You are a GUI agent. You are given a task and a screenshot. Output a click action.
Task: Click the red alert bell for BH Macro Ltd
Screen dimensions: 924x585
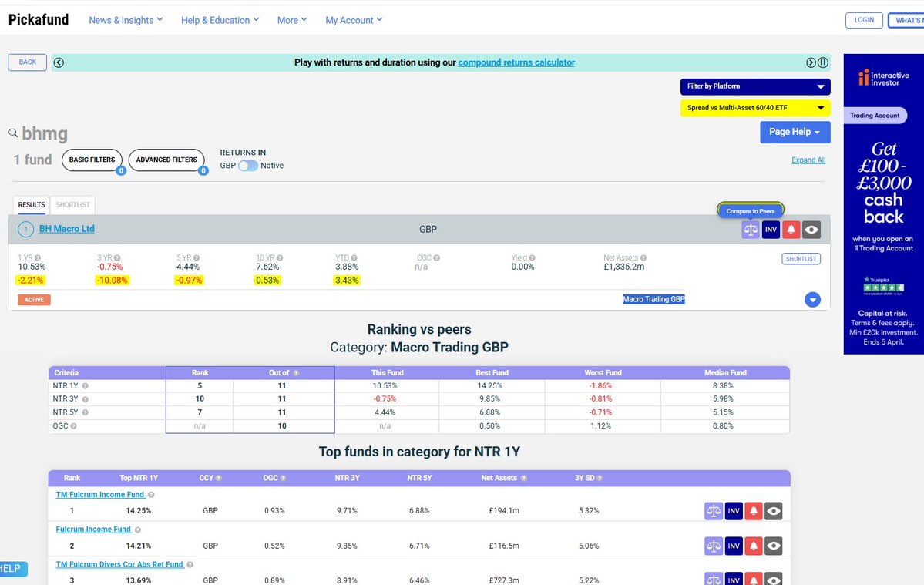791,230
